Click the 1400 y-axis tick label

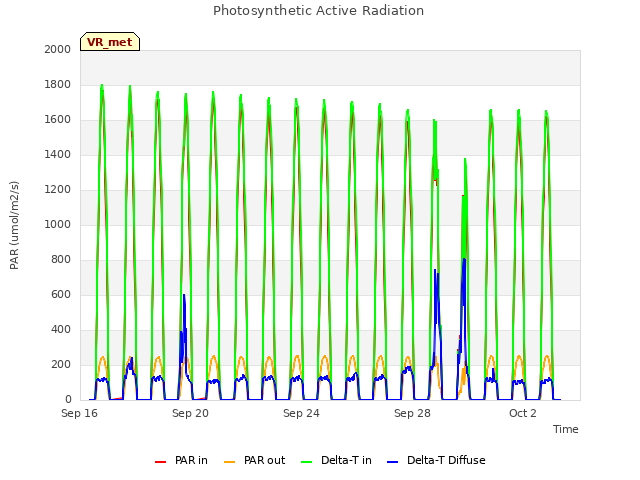[x=58, y=154]
